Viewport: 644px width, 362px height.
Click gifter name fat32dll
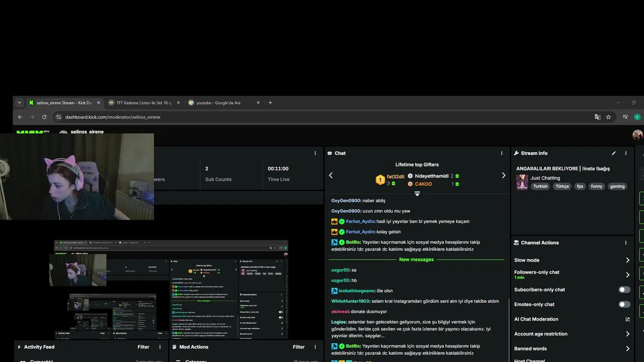(x=395, y=176)
